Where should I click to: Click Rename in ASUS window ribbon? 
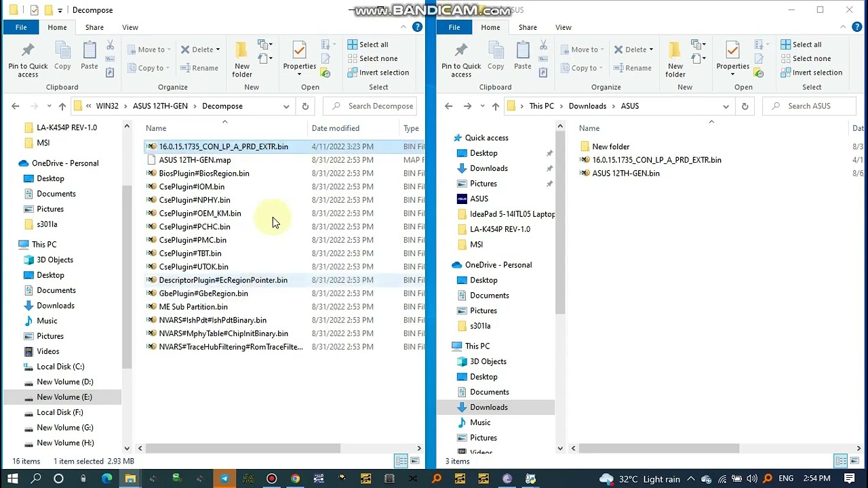point(633,68)
